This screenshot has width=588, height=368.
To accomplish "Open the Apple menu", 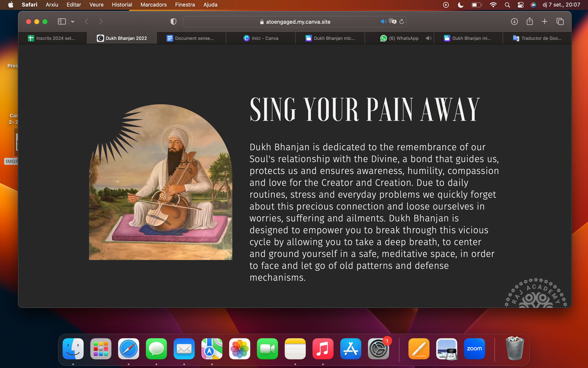I will pyautogui.click(x=11, y=5).
